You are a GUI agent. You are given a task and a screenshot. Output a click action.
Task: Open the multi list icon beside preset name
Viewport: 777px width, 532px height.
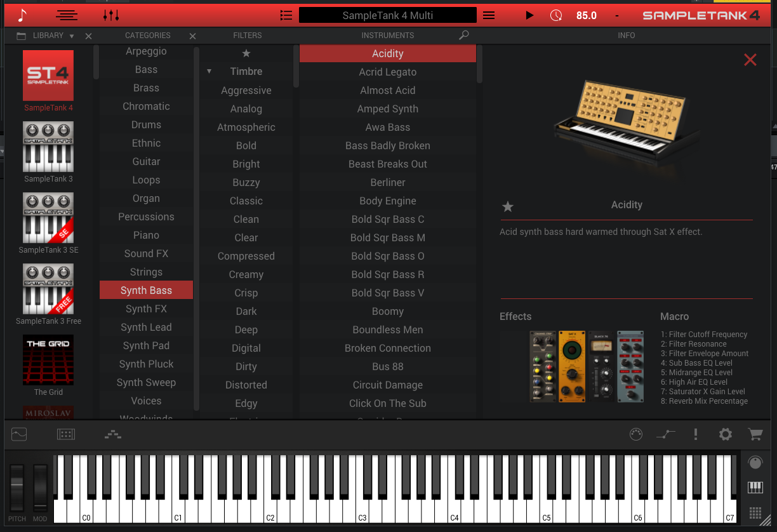(286, 15)
